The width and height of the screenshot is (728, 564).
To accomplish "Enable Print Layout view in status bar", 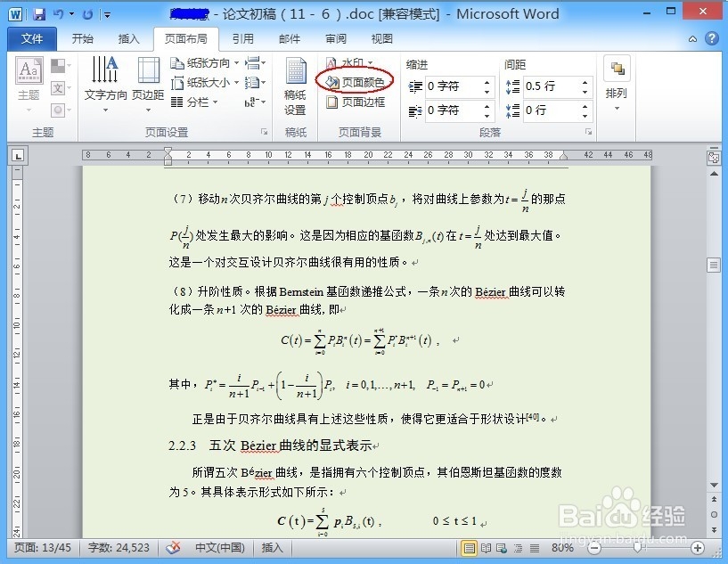I will coord(470,547).
